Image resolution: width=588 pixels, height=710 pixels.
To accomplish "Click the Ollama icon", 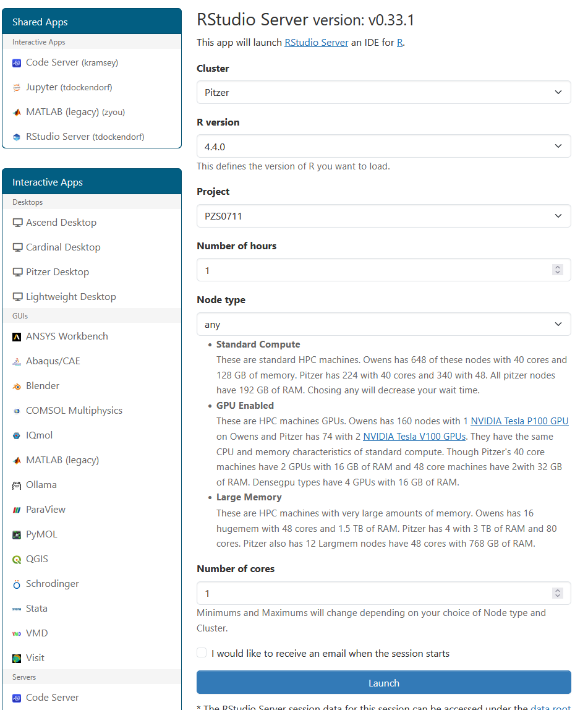I will (17, 485).
